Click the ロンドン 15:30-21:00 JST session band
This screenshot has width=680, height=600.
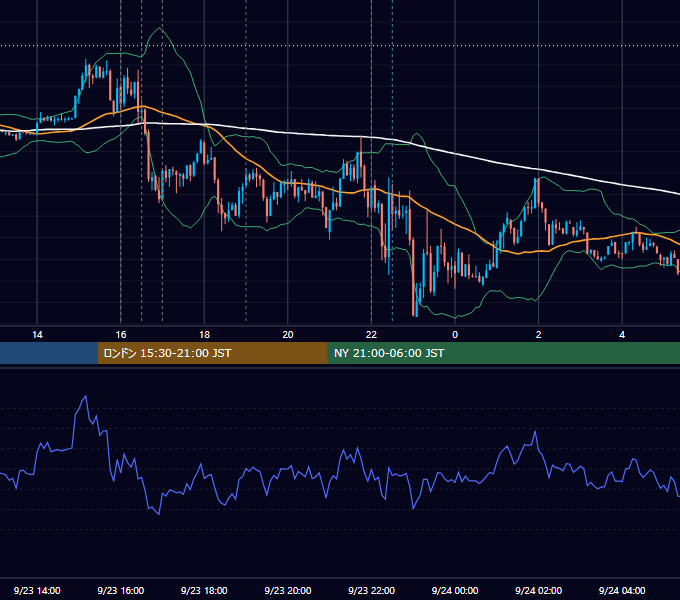coord(212,353)
